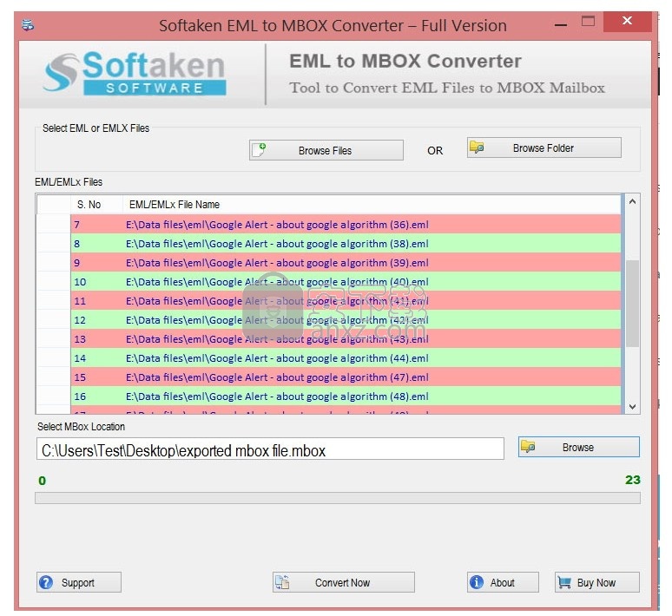Close the Softaken converter window
This screenshot has width=672, height=616.
click(628, 21)
